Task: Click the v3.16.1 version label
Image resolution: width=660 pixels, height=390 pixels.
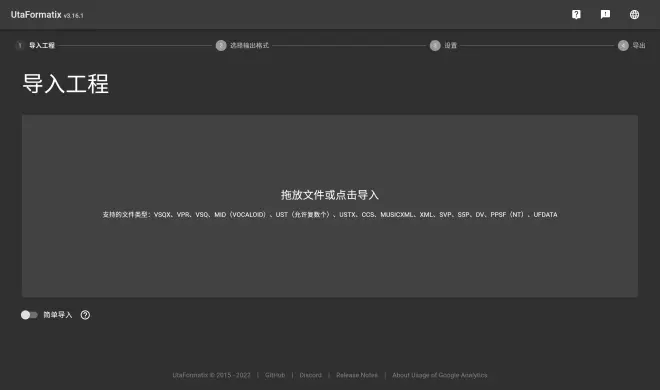Action: [x=74, y=16]
